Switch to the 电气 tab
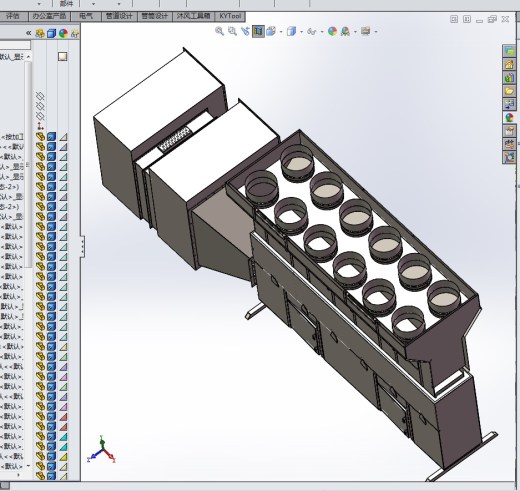The height and width of the screenshot is (491, 520). [86, 16]
